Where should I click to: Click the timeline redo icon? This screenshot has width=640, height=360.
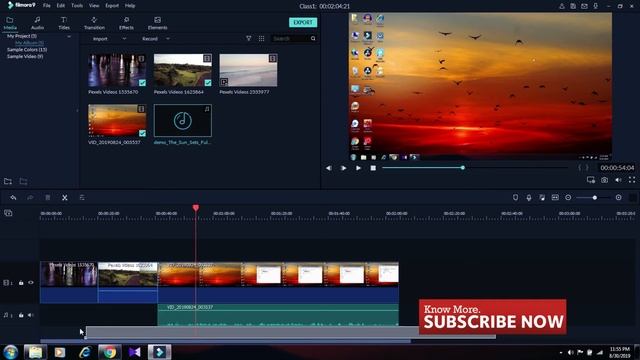(x=30, y=198)
